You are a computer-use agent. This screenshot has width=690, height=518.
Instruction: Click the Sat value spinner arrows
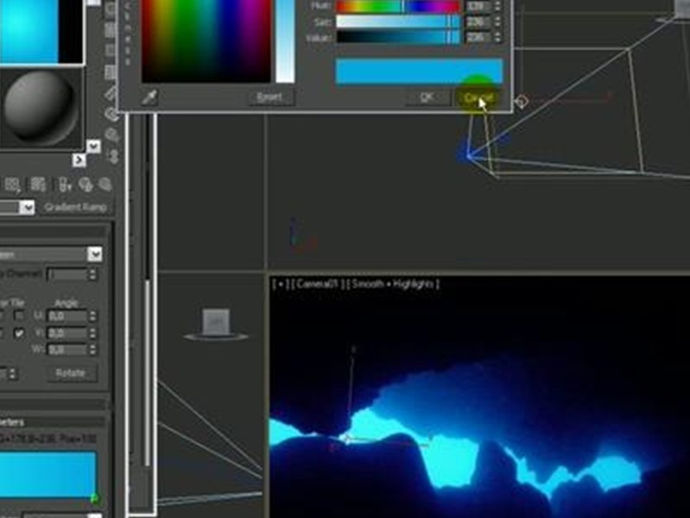pos(498,22)
